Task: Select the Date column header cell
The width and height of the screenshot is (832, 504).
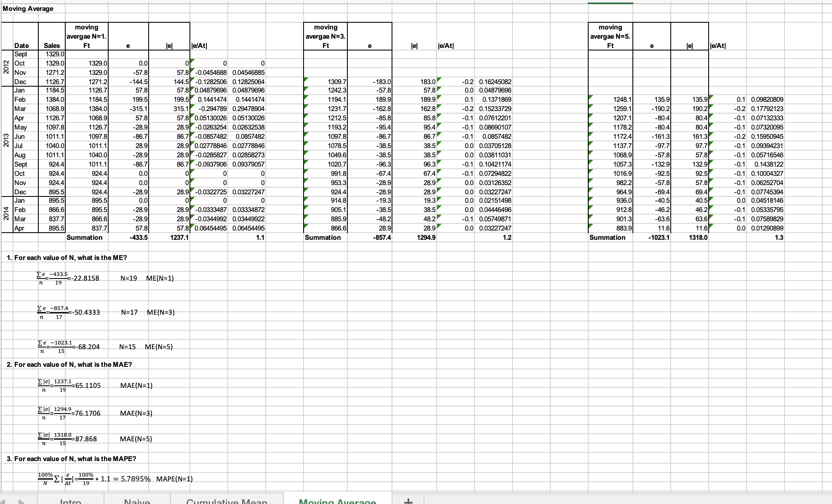Action: [x=21, y=45]
